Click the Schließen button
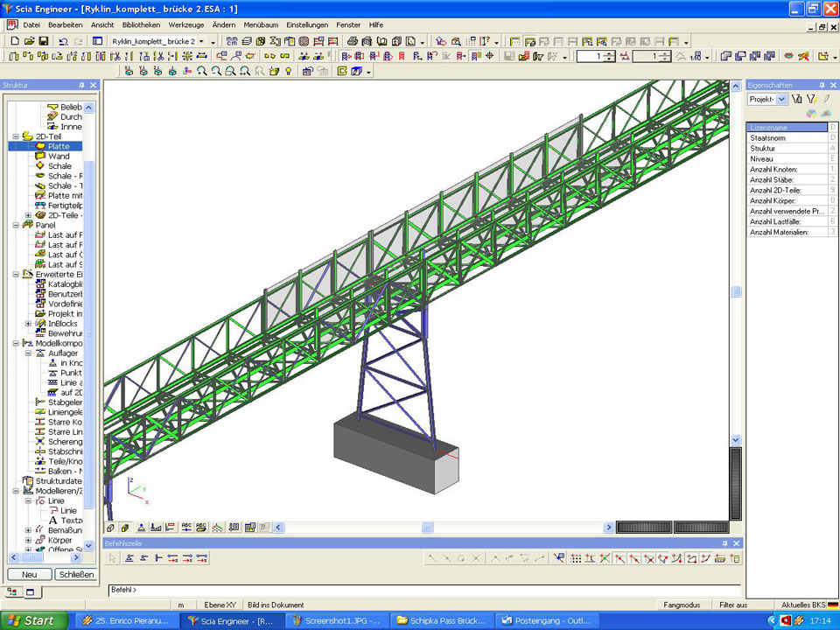The height and width of the screenshot is (630, 840). (x=75, y=575)
